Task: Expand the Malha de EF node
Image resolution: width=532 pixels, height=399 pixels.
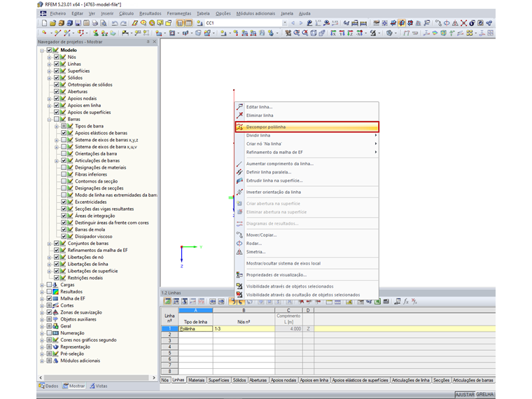Action: pyautogui.click(x=42, y=299)
